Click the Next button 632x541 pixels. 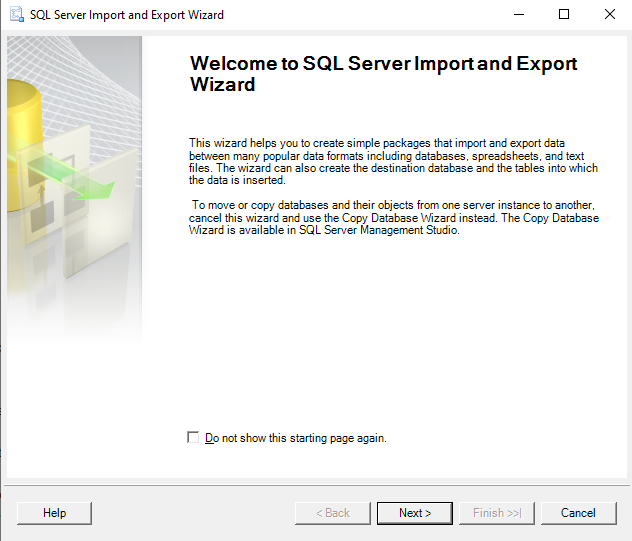[x=415, y=513]
